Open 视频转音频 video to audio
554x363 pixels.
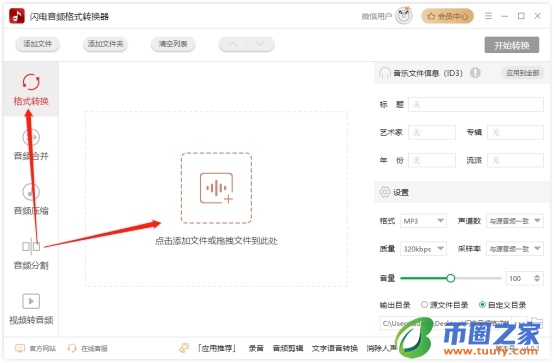point(31,309)
